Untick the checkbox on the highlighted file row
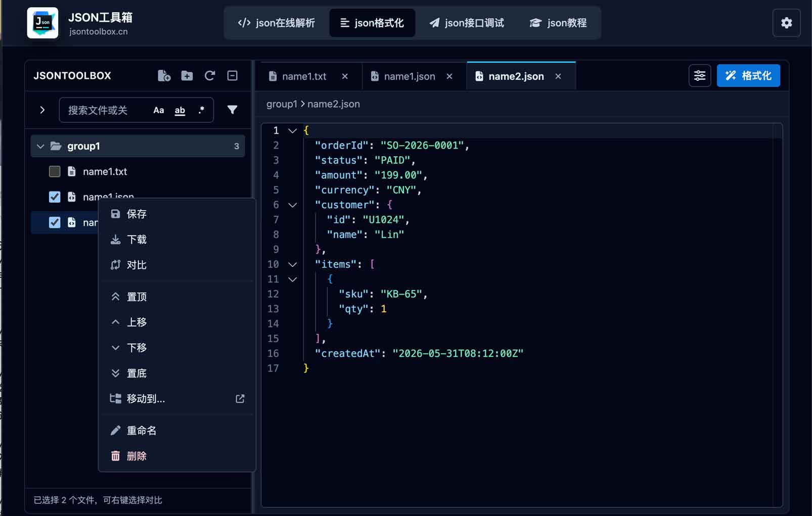Screen dimensions: 812x516 coord(55,222)
